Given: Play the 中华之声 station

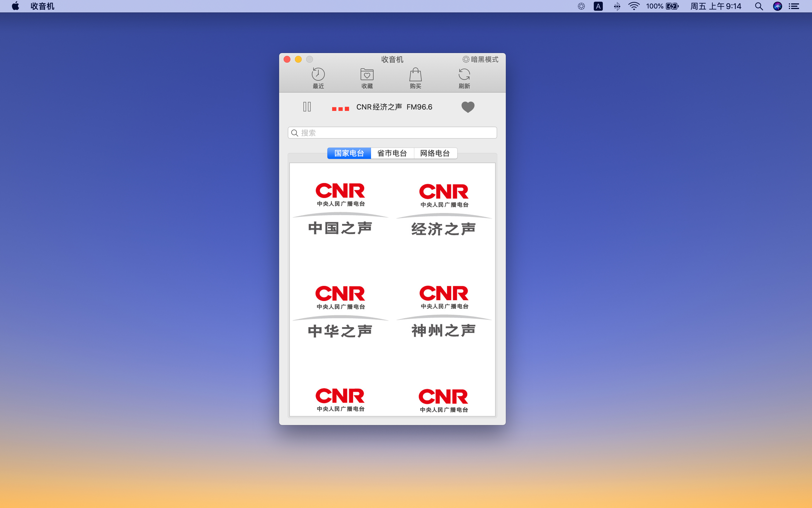Looking at the screenshot, I should click(340, 312).
